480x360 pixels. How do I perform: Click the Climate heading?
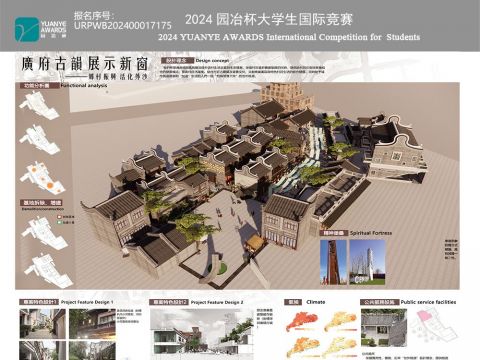click(x=315, y=302)
